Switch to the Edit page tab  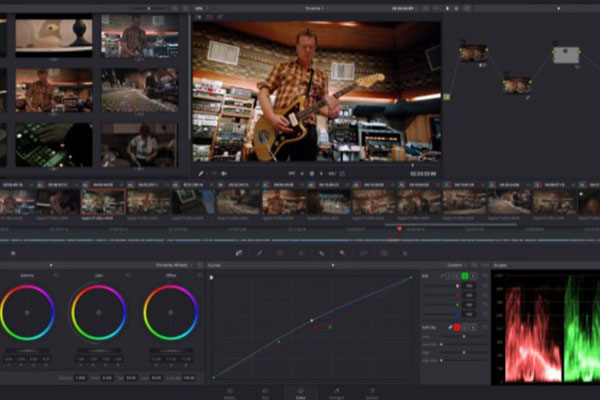tap(265, 393)
